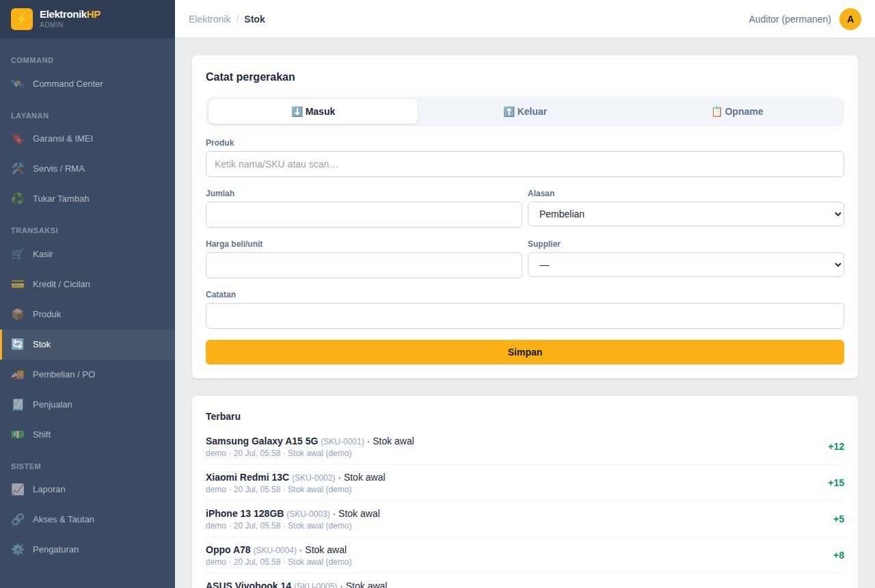
Task: Click the Pembelian / PO truck icon
Action: (x=18, y=375)
